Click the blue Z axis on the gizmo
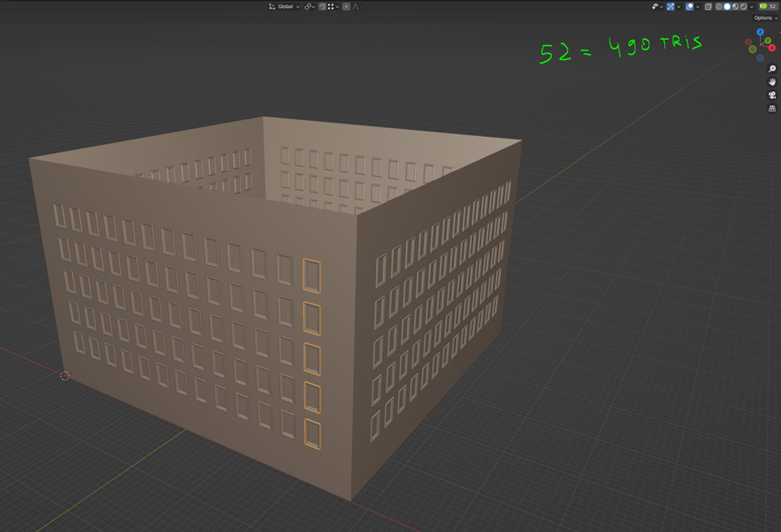Image resolution: width=781 pixels, height=532 pixels. [x=760, y=32]
